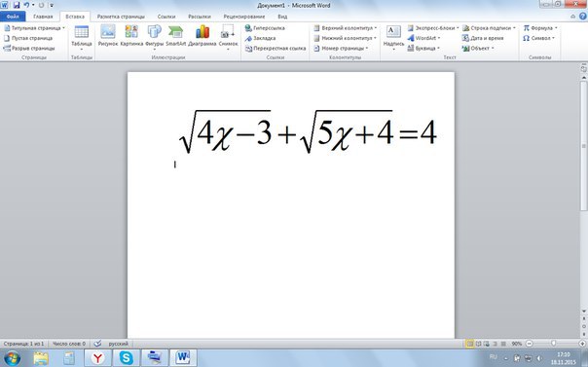Switch to the Главная tab
The height and width of the screenshot is (367, 588).
[43, 17]
